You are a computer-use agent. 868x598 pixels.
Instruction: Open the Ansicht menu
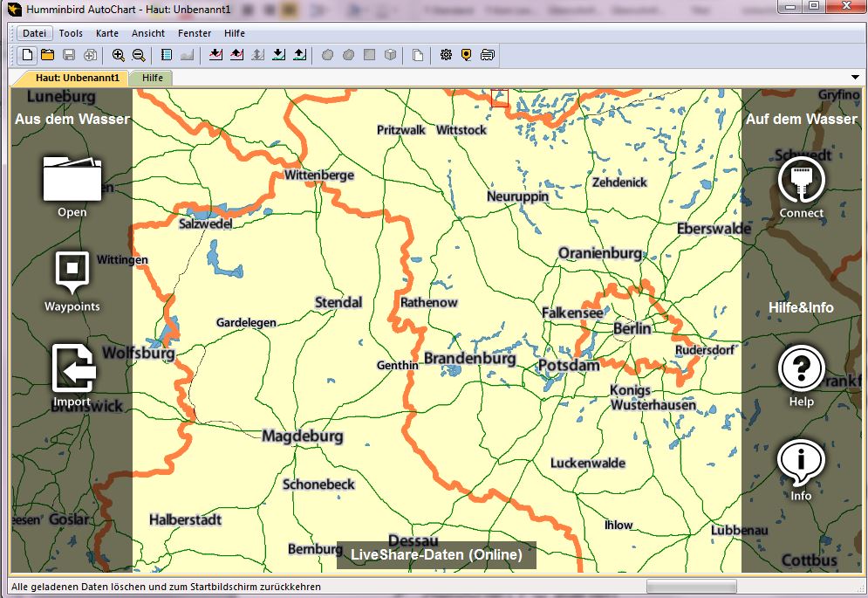click(148, 33)
